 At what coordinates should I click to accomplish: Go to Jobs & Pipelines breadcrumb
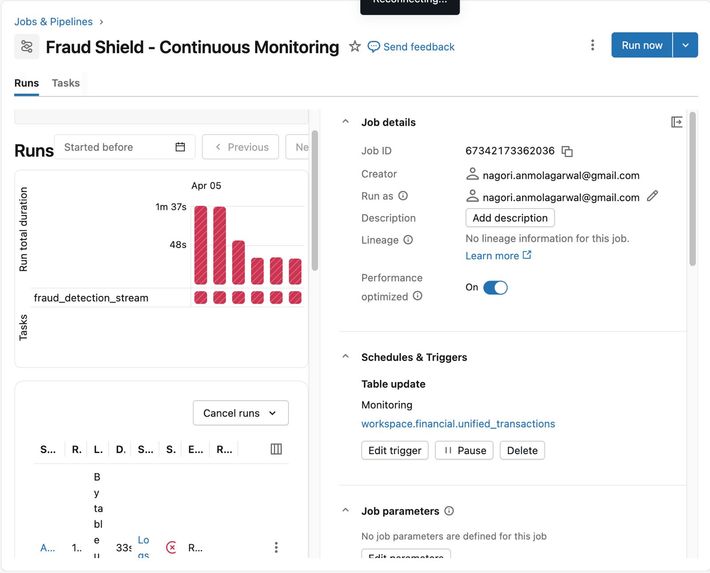tap(53, 22)
